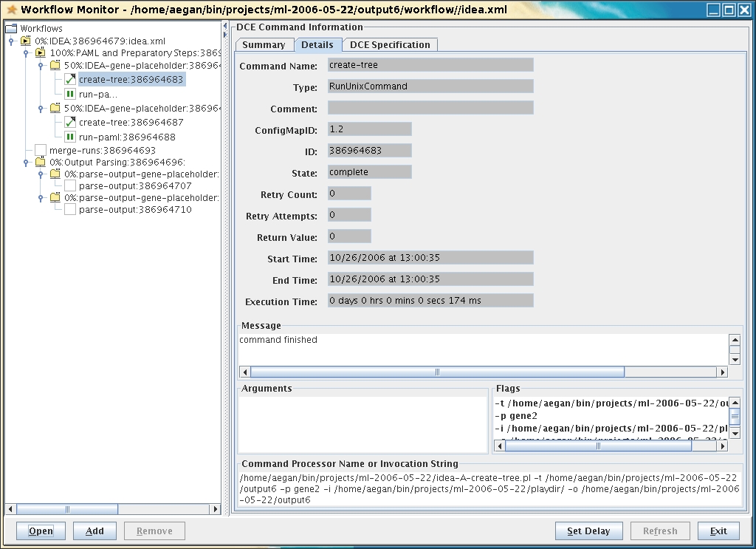Click the Message scrollbar right arrow
Image resolution: width=756 pixels, height=549 pixels.
coord(722,372)
